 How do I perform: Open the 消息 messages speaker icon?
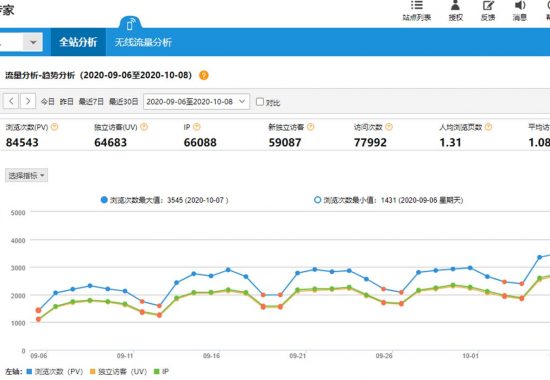520,5
